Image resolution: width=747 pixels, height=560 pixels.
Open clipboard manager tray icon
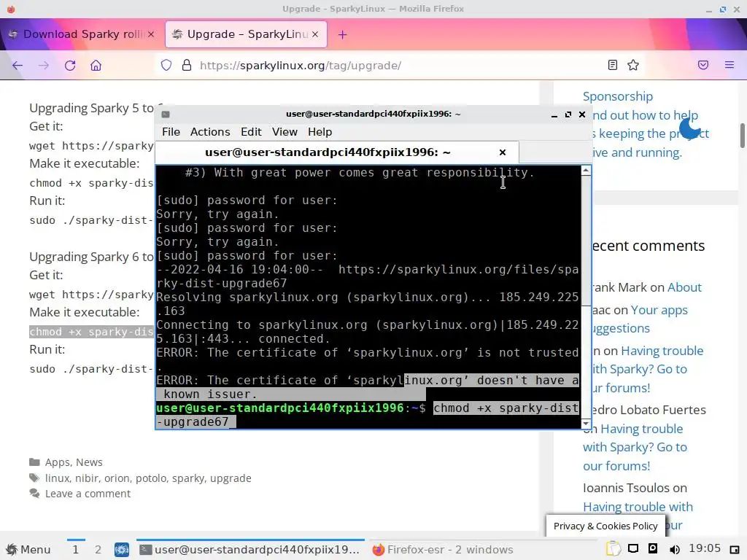(613, 549)
